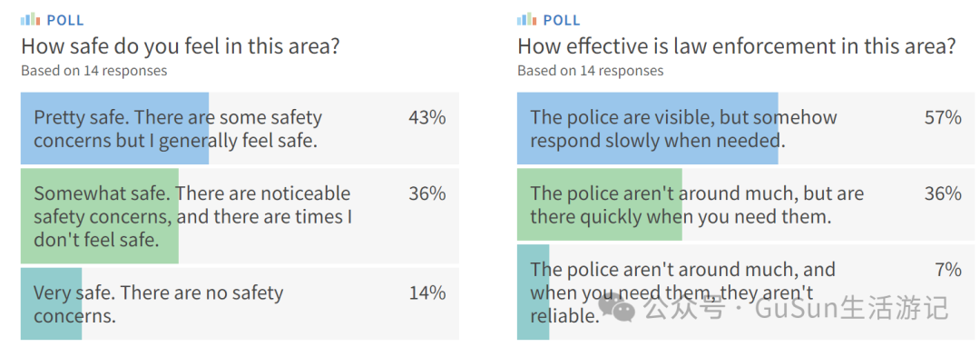Click the WeChat logo in the watermark
Screen dimensions: 980x347
click(x=617, y=307)
